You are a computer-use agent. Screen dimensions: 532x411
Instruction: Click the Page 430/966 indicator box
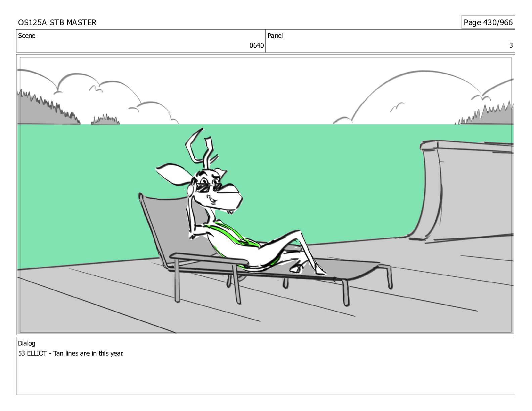488,22
